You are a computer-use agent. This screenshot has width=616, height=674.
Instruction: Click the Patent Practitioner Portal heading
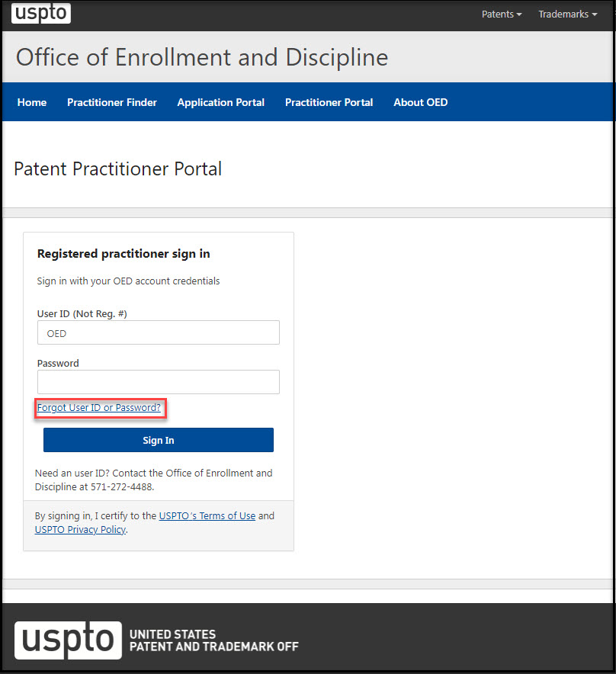click(x=118, y=168)
